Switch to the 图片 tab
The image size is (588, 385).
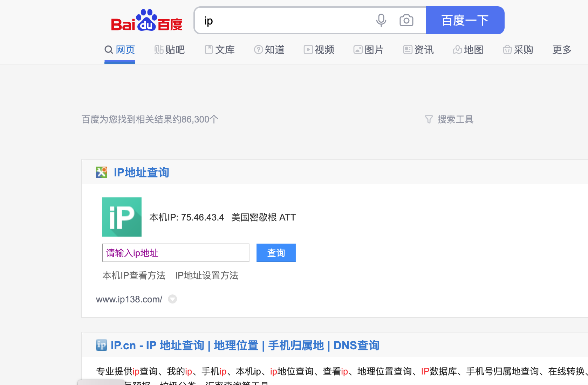tap(369, 50)
